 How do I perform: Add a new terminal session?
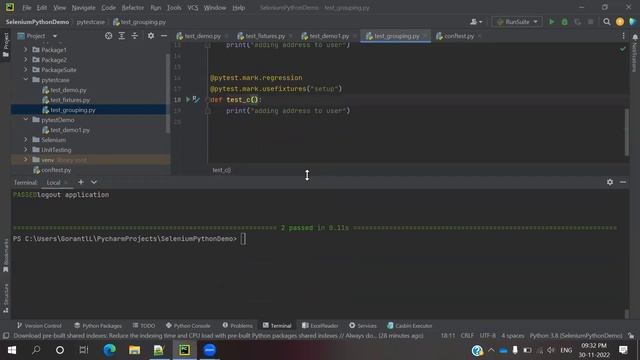click(81, 182)
